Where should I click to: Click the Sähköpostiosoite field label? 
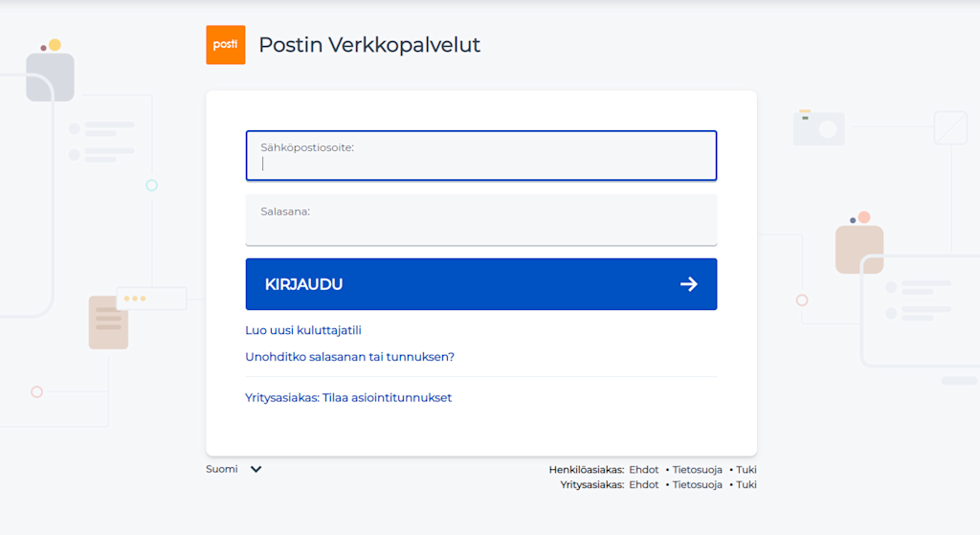click(x=307, y=147)
